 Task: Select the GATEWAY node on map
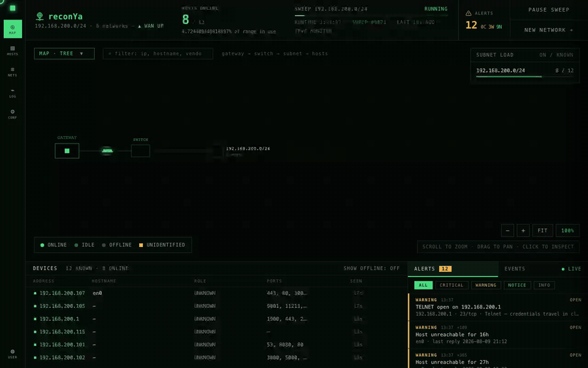point(67,151)
